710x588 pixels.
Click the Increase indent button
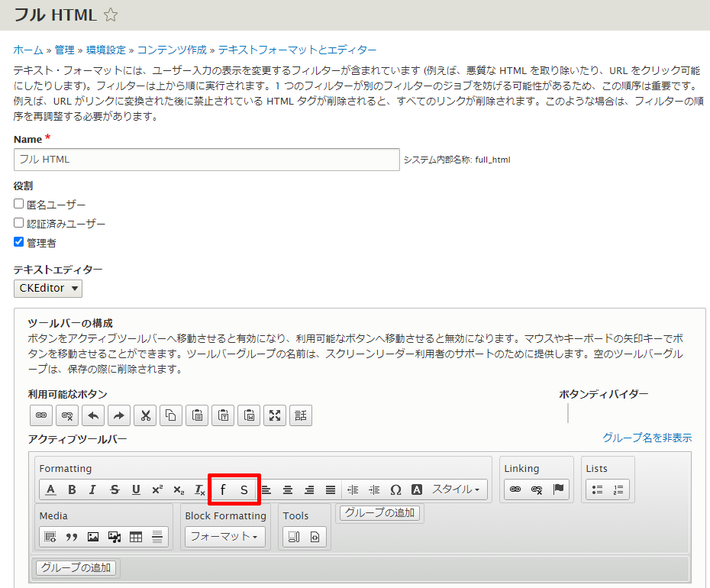374,489
